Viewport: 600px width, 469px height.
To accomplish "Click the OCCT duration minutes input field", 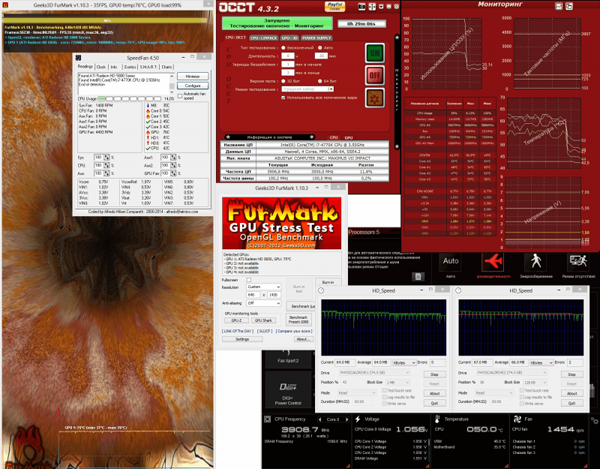I will [x=321, y=56].
